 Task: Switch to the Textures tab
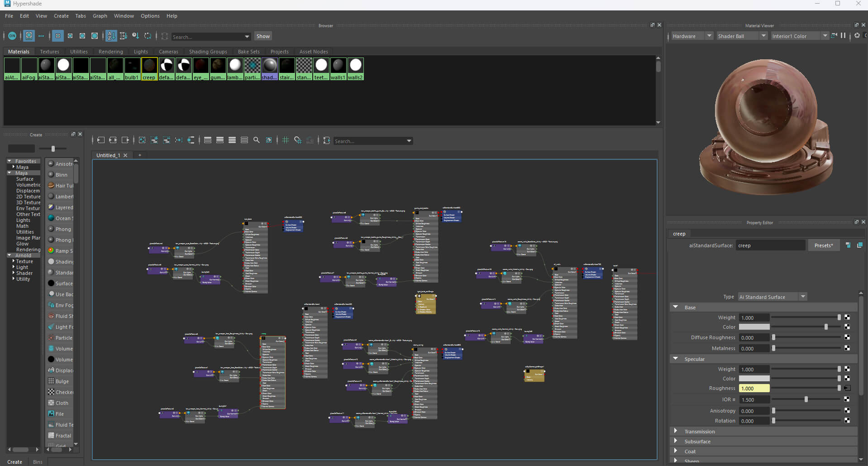[x=50, y=52]
